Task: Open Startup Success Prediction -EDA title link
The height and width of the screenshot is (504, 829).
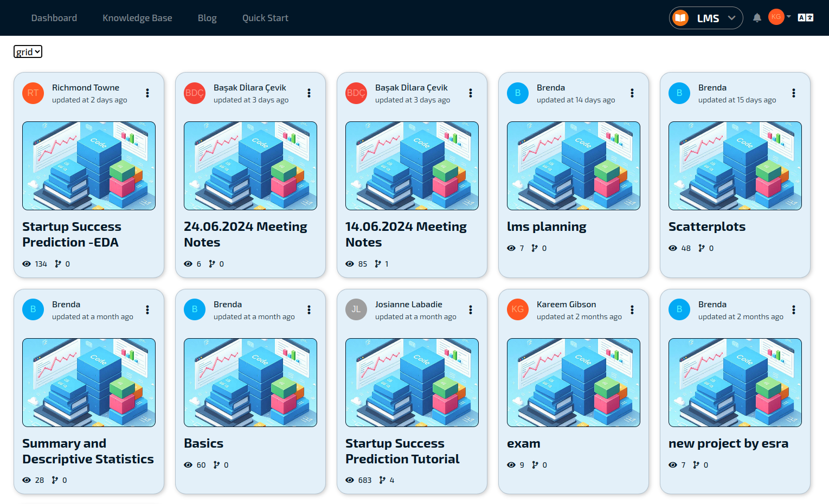Action: click(72, 234)
